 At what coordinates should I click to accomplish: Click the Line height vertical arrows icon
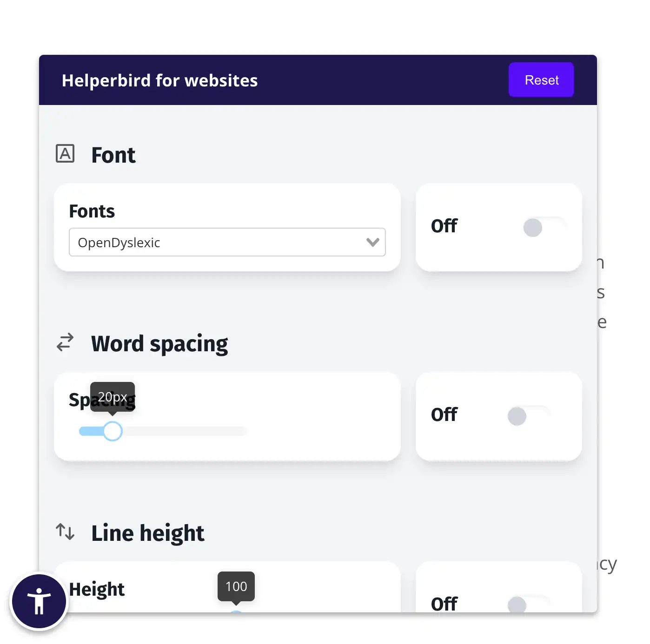click(65, 531)
